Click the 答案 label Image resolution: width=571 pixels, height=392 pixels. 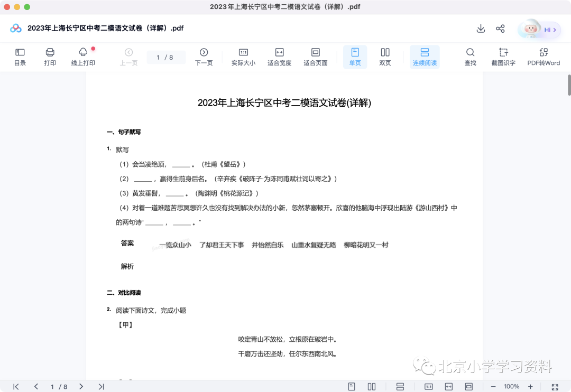click(x=127, y=243)
